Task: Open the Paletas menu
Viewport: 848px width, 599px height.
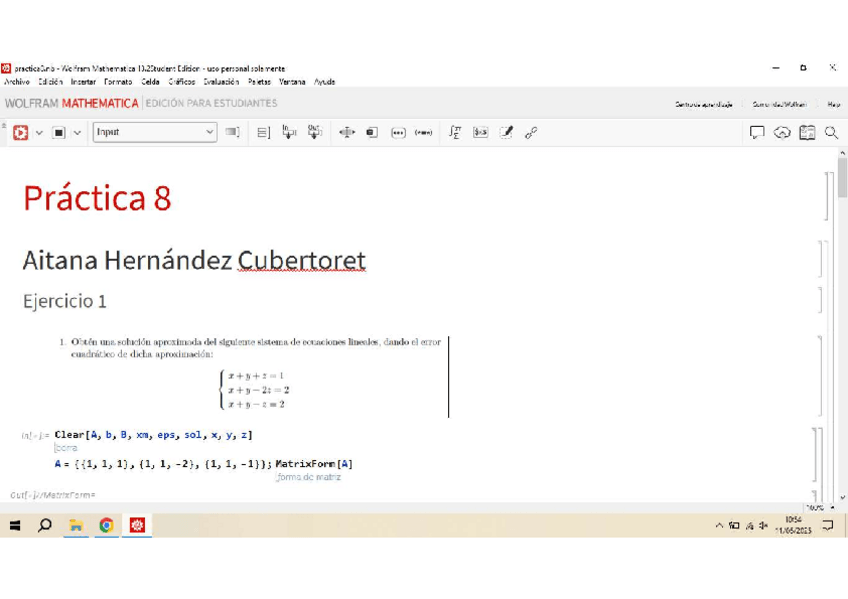Action: pos(259,82)
